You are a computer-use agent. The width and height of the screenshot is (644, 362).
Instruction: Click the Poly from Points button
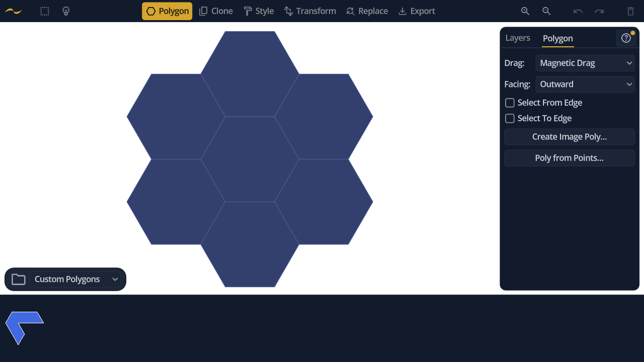(570, 158)
